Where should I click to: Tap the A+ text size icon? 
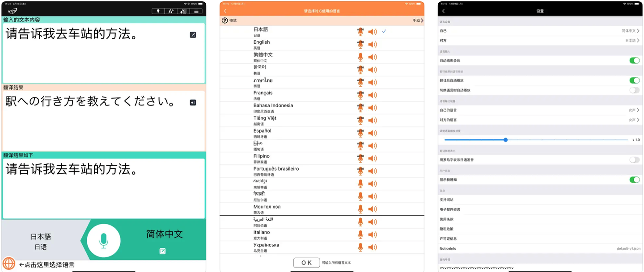tap(170, 11)
